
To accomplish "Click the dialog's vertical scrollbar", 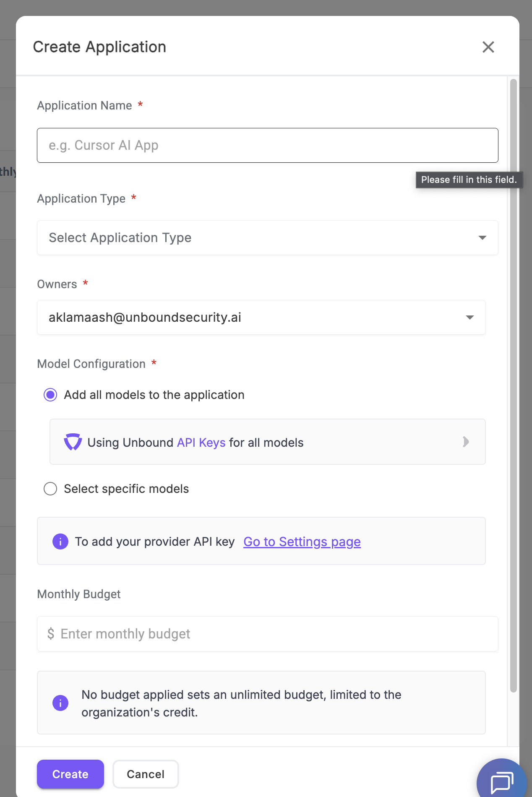I will (513, 386).
